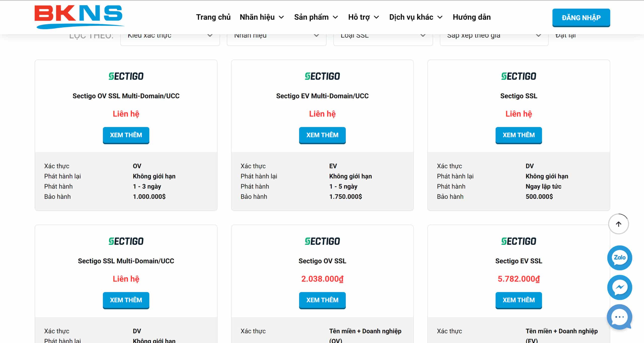Viewport: 644px width, 343px height.
Task: Click XEM THÊM under Sectigo OV SSL
Action: tap(322, 300)
